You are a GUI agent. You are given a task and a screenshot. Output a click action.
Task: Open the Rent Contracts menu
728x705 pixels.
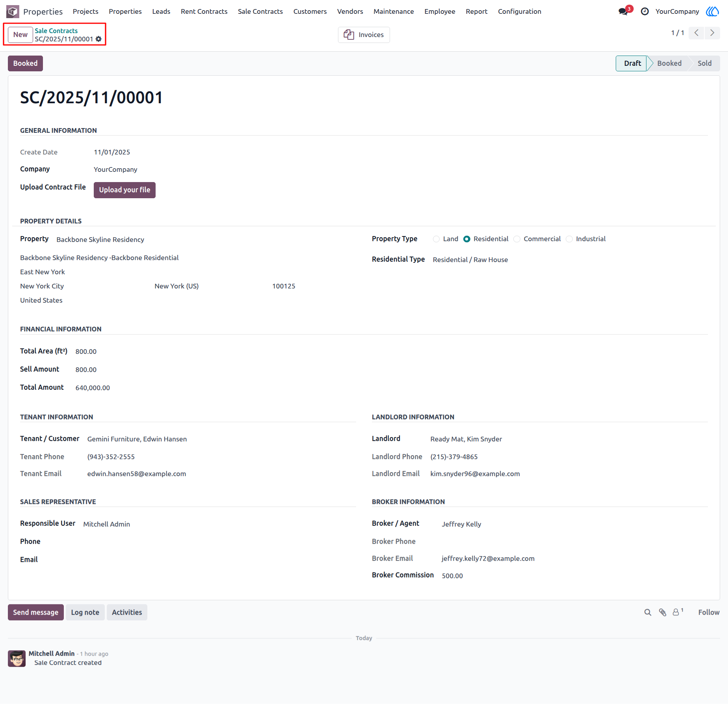204,11
